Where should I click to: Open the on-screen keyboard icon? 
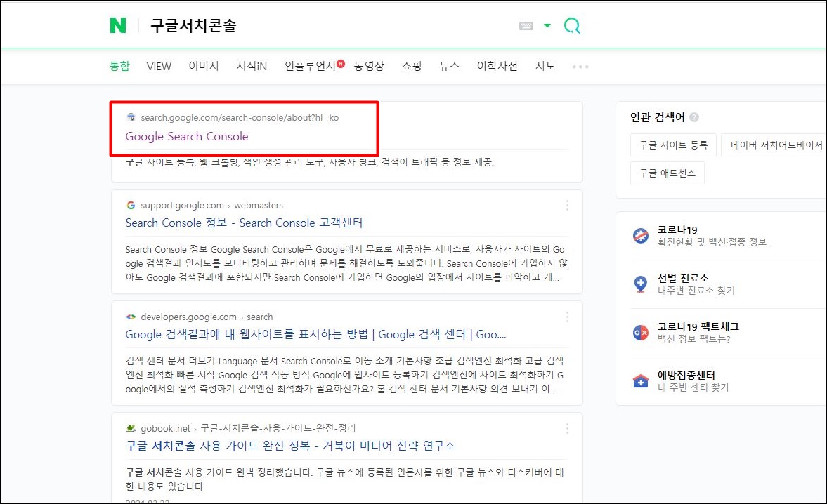click(x=526, y=26)
